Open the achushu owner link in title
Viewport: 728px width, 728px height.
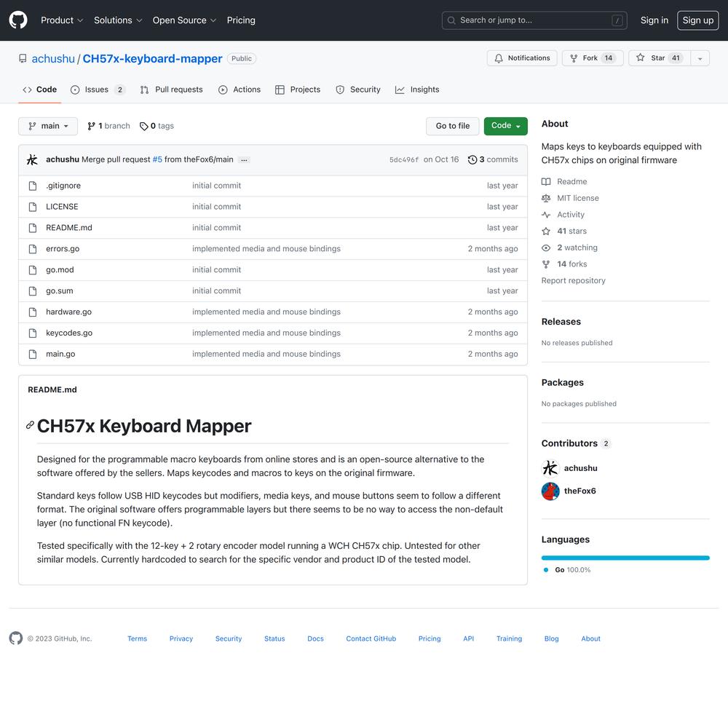tap(53, 58)
